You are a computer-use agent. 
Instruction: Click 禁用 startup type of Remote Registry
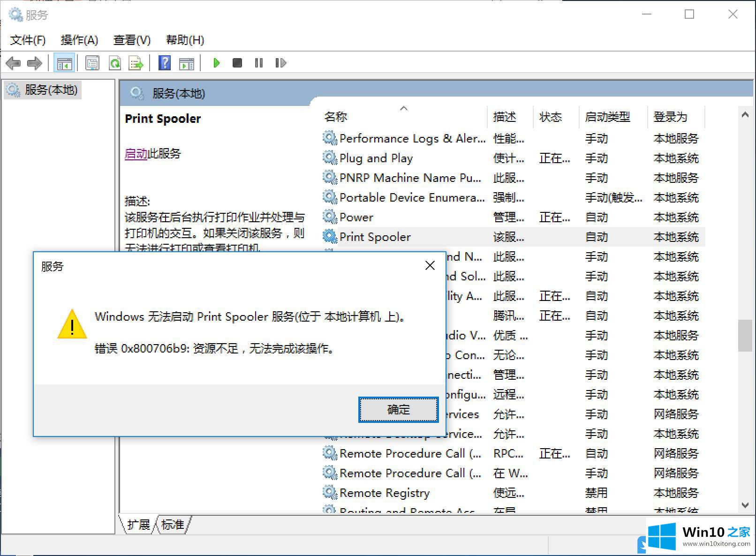pyautogui.click(x=596, y=493)
